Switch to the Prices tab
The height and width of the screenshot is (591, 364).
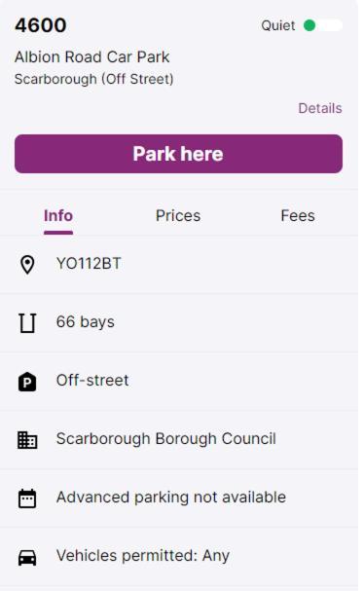(x=178, y=215)
